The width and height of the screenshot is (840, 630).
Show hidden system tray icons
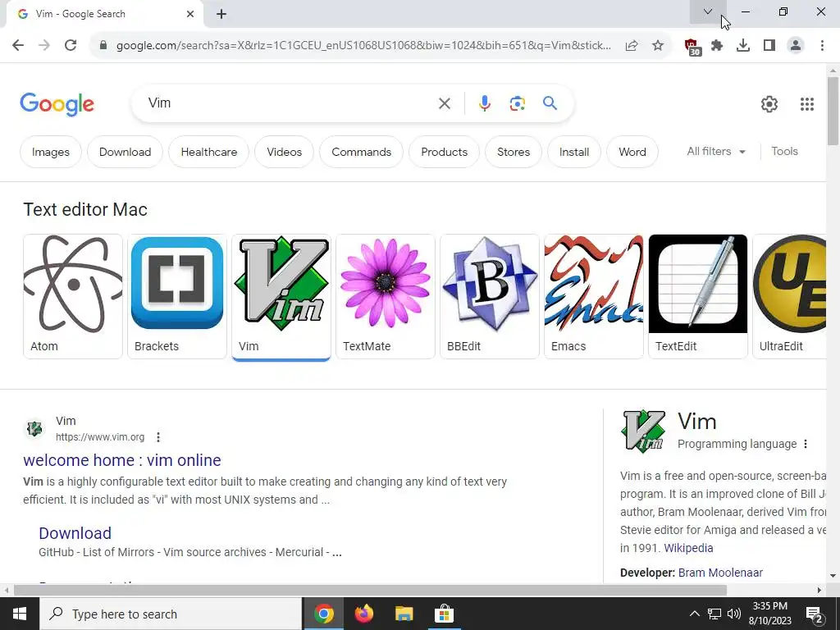click(x=694, y=614)
